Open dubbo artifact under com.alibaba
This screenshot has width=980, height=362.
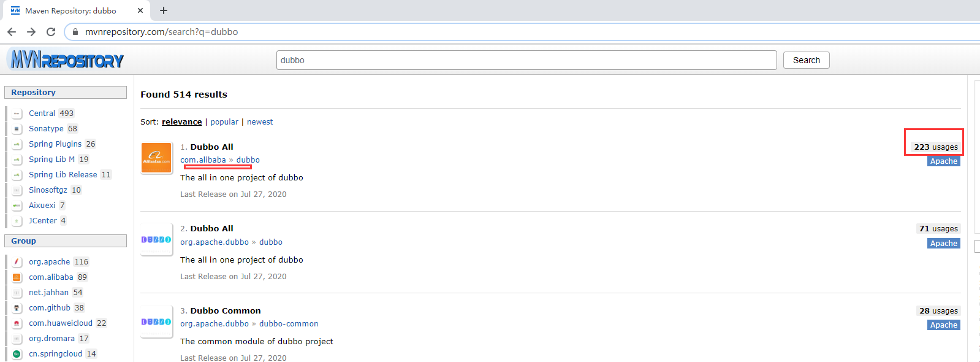248,160
